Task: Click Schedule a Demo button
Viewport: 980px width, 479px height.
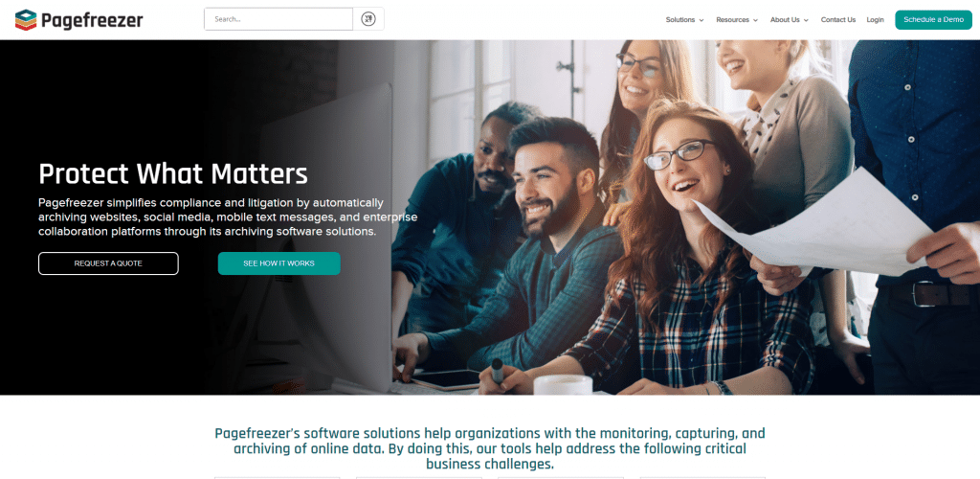Action: [x=933, y=19]
